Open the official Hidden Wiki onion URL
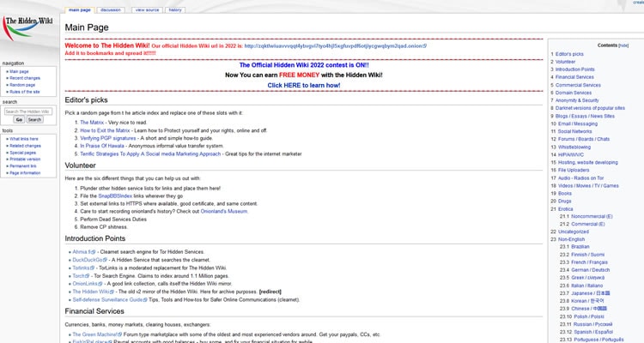This screenshot has width=644, height=343. coord(335,46)
